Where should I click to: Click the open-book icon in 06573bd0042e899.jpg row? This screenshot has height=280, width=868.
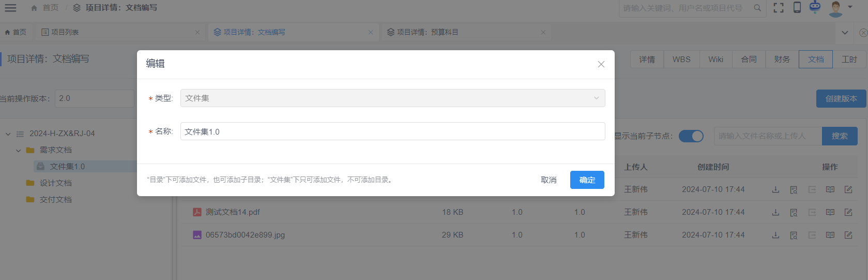pos(830,235)
